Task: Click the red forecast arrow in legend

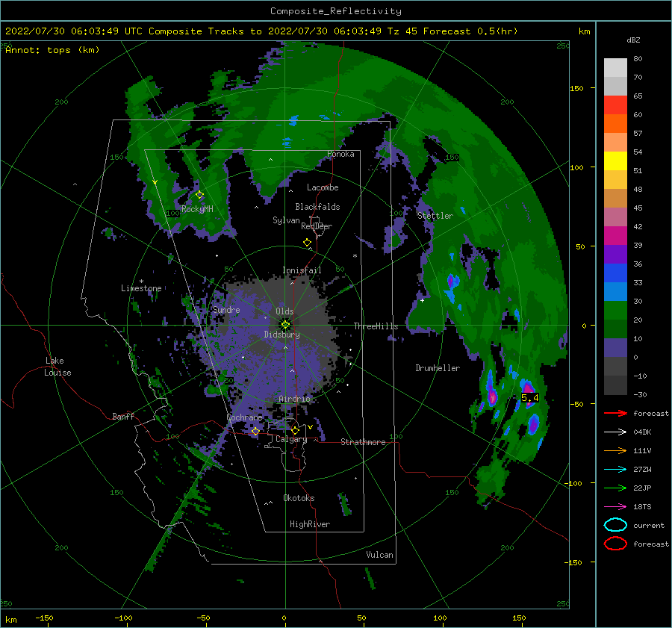Action: (615, 413)
